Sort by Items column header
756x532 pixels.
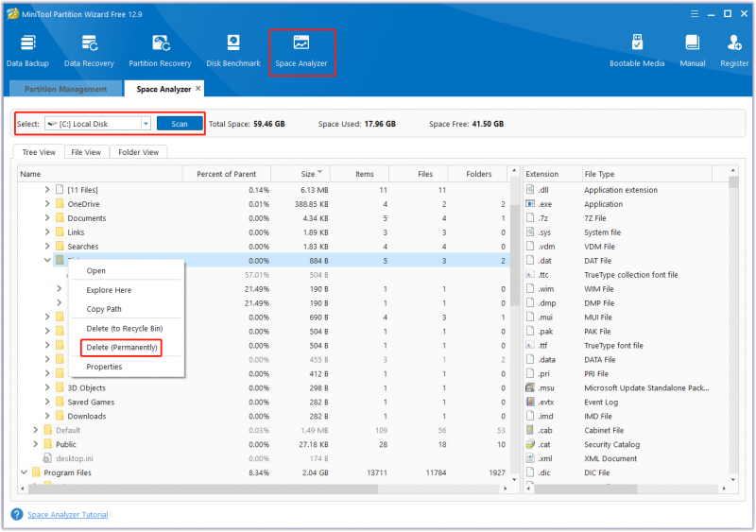[360, 174]
